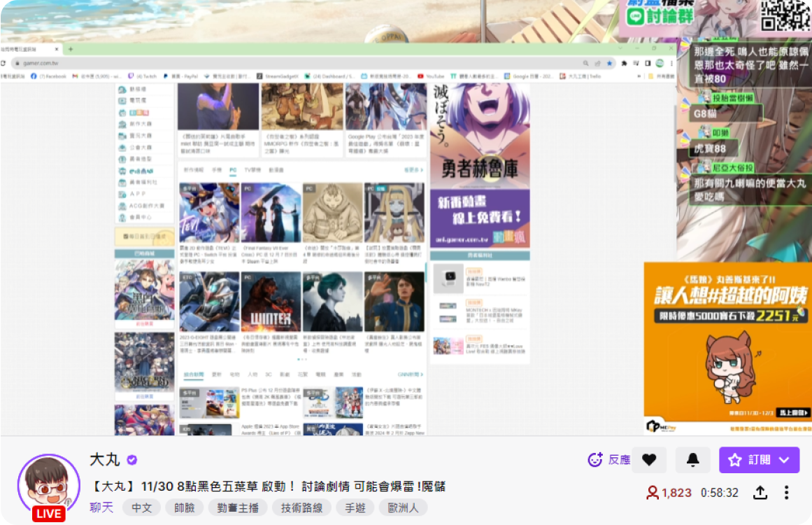This screenshot has height=525, width=812.
Task: Select the 綜合新聞 tab
Action: [x=194, y=374]
